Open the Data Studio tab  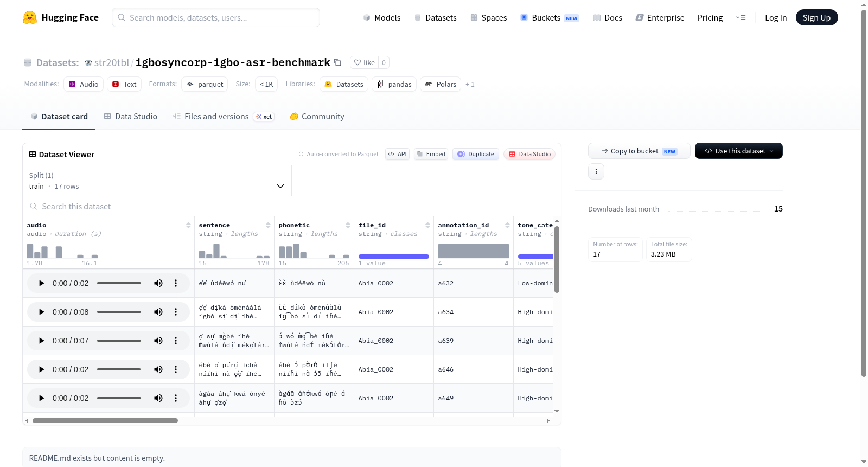click(131, 117)
